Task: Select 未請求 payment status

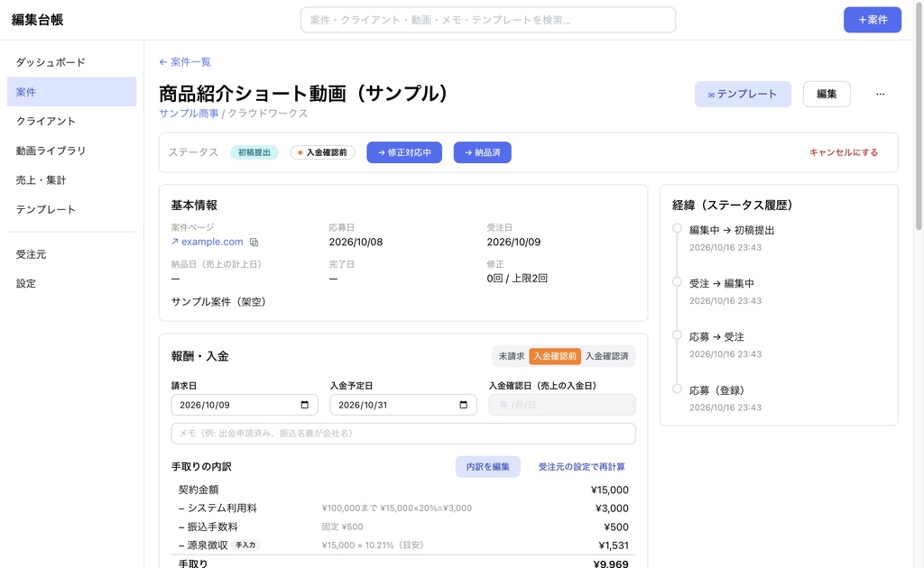Action: click(511, 356)
